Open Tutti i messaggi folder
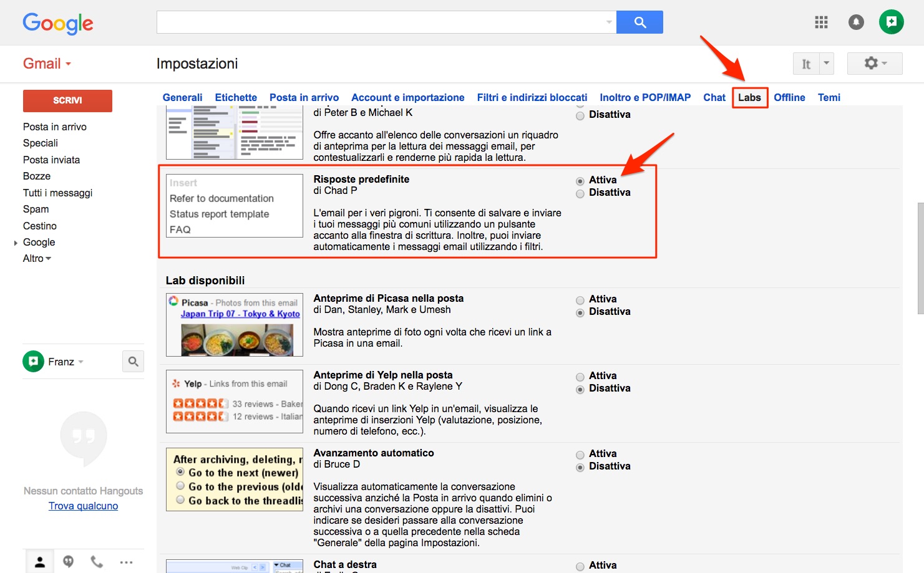This screenshot has width=924, height=573. tap(57, 193)
